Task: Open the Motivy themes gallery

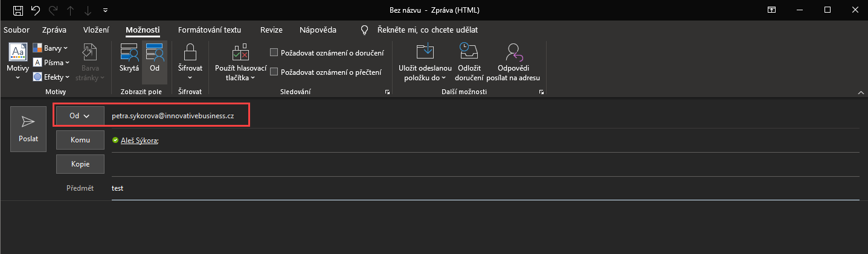Action: [18, 63]
